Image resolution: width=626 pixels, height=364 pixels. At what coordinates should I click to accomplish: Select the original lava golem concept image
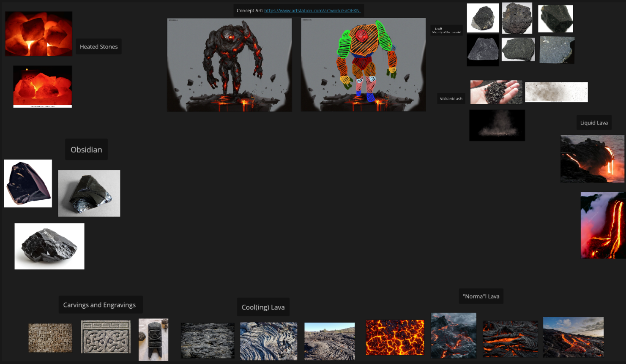click(x=230, y=65)
